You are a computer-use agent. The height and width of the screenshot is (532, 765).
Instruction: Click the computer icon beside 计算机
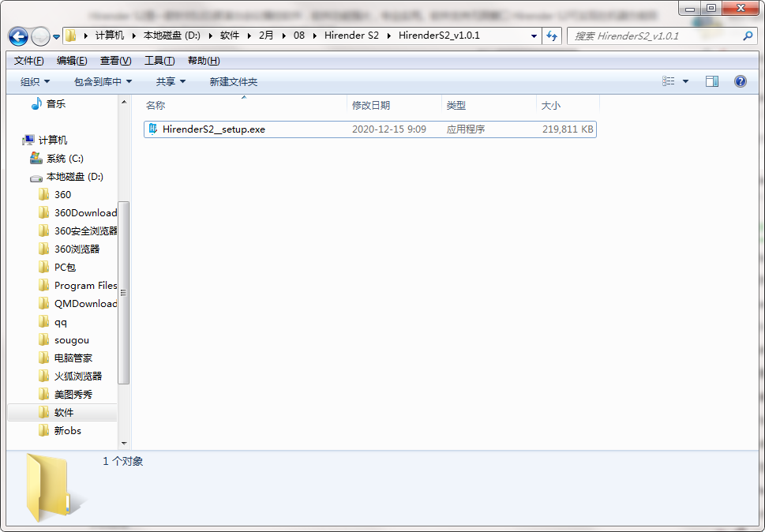[x=28, y=140]
